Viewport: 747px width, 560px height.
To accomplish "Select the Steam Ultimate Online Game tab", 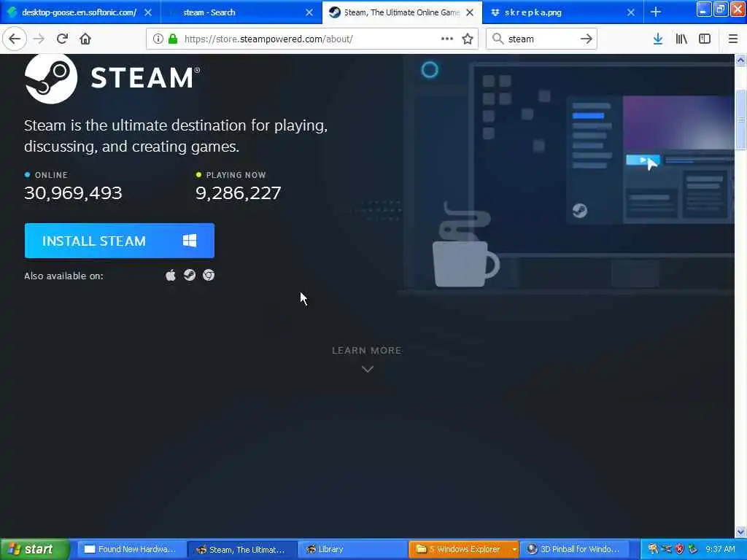I will click(x=402, y=12).
